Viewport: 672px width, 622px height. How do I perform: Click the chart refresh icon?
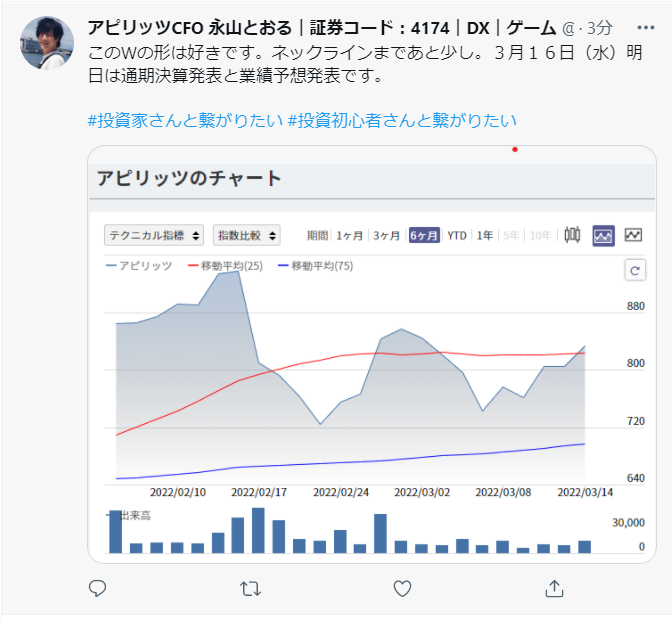(x=635, y=270)
